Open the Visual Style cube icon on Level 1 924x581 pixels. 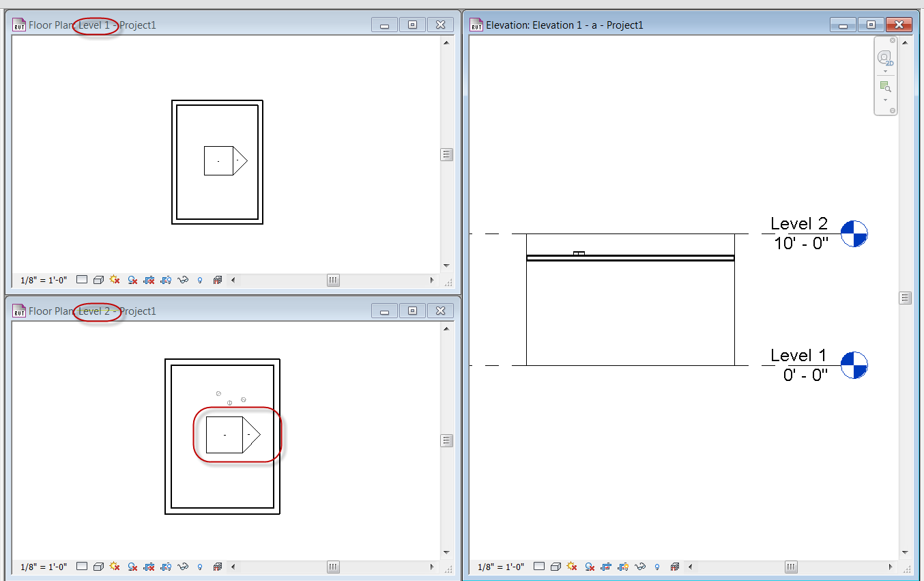pos(98,279)
